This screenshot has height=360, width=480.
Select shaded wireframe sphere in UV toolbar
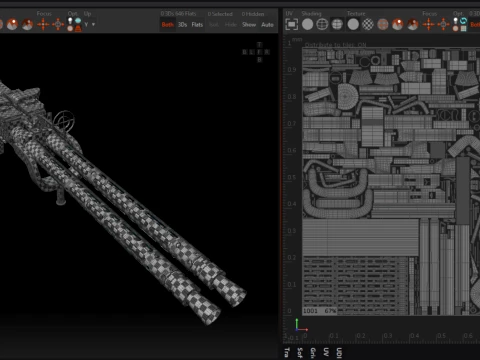(x=337, y=24)
